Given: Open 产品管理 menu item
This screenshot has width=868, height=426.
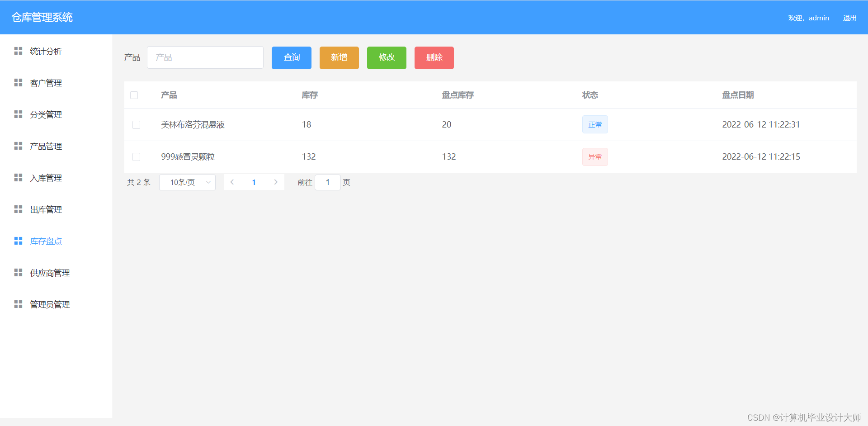Looking at the screenshot, I should pyautogui.click(x=56, y=146).
